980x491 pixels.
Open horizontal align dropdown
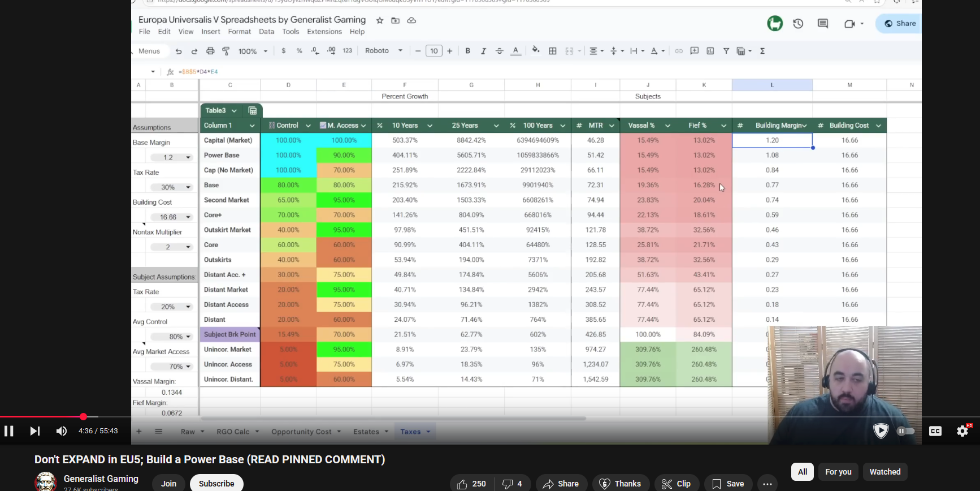(x=597, y=51)
